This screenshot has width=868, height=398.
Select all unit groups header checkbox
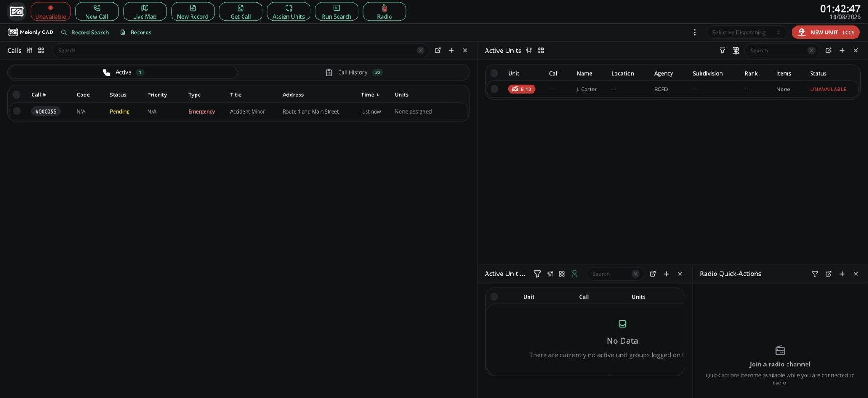[x=494, y=297]
